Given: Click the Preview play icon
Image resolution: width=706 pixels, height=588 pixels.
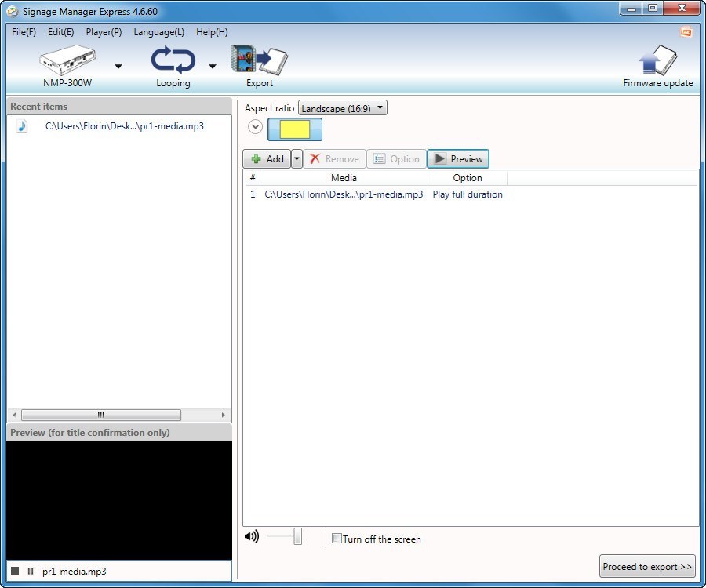Looking at the screenshot, I should 442,158.
